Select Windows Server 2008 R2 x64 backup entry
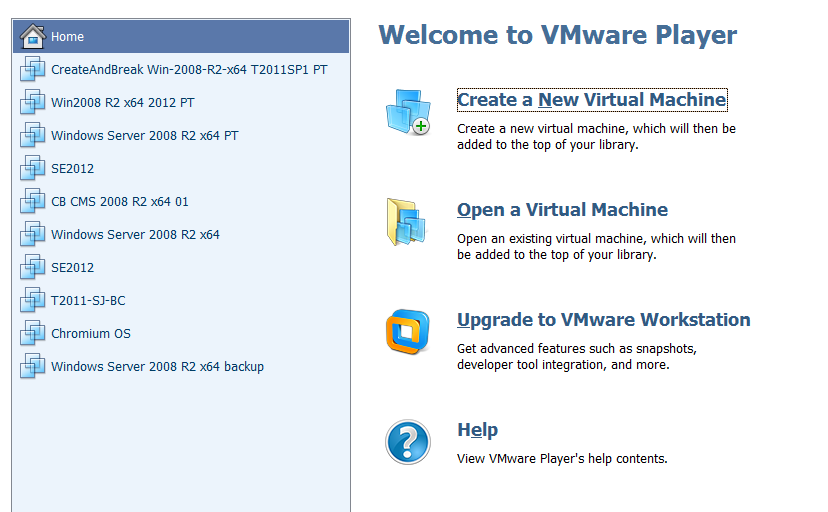 click(157, 367)
